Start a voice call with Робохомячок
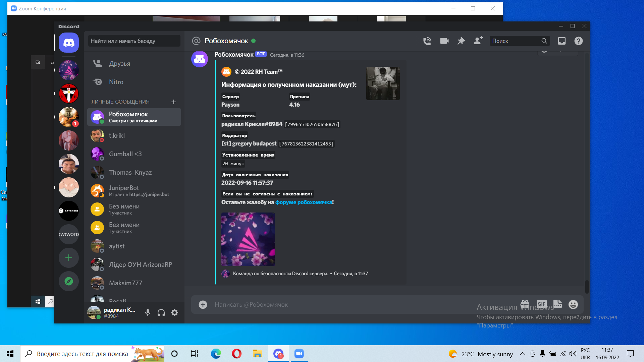Screen dimensions: 644x362 tap(427, 41)
